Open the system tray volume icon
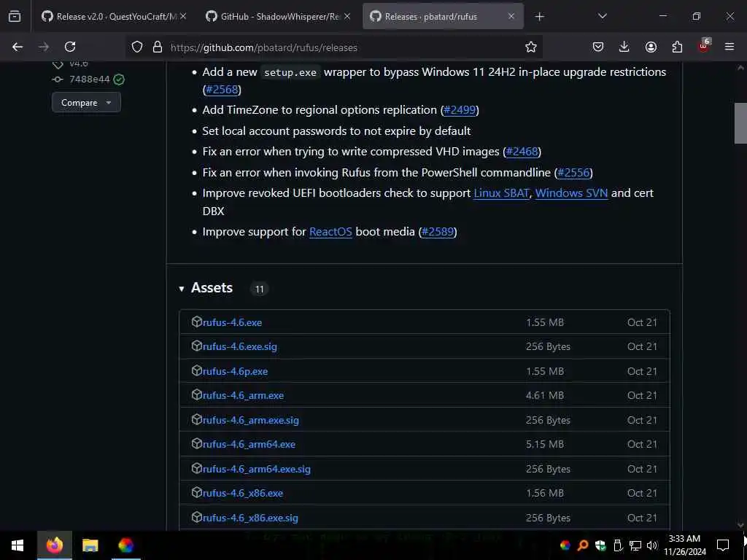 652,545
